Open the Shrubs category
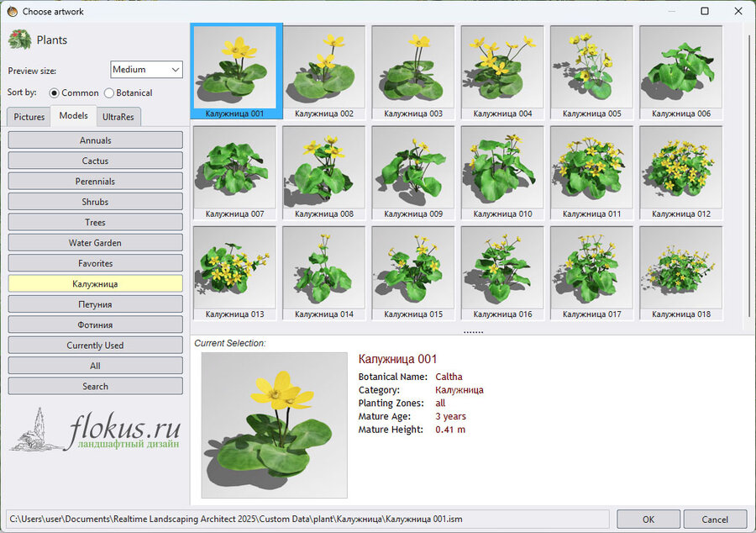The height and width of the screenshot is (533, 756). click(x=96, y=202)
